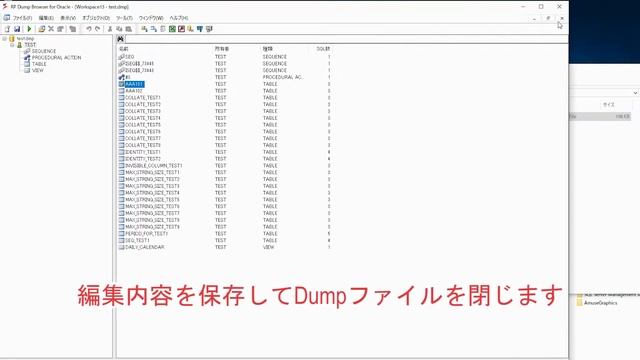Save edits with the floppy disk icon
This screenshot has height=360, width=640.
17,29
